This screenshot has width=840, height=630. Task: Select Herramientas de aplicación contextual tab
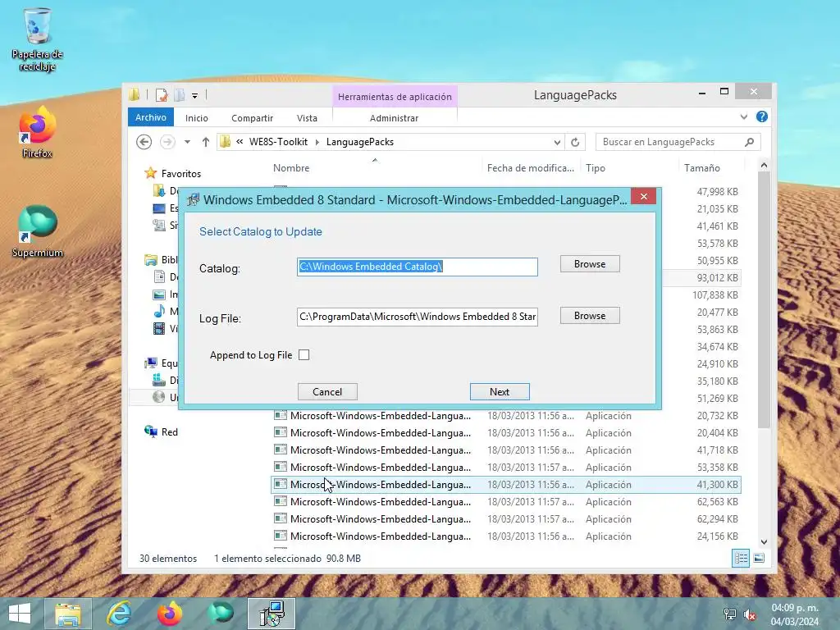point(395,97)
